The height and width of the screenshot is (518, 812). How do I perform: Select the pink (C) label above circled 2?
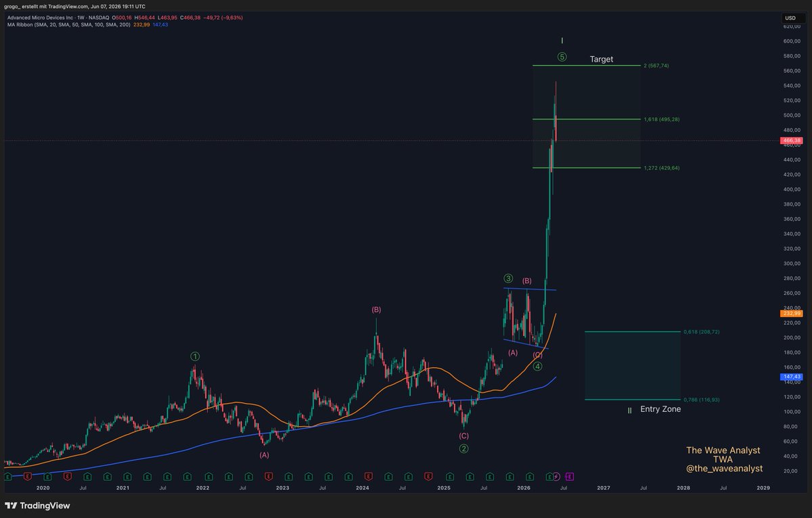[464, 436]
